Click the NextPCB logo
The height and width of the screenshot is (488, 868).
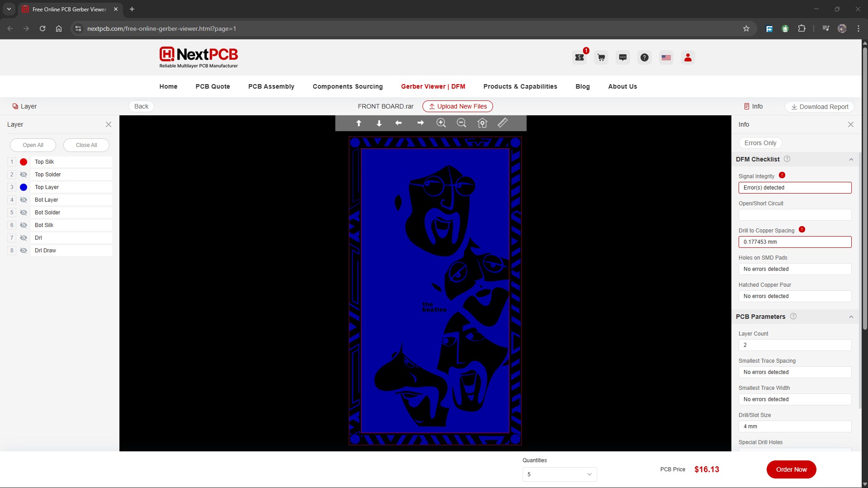coord(199,57)
